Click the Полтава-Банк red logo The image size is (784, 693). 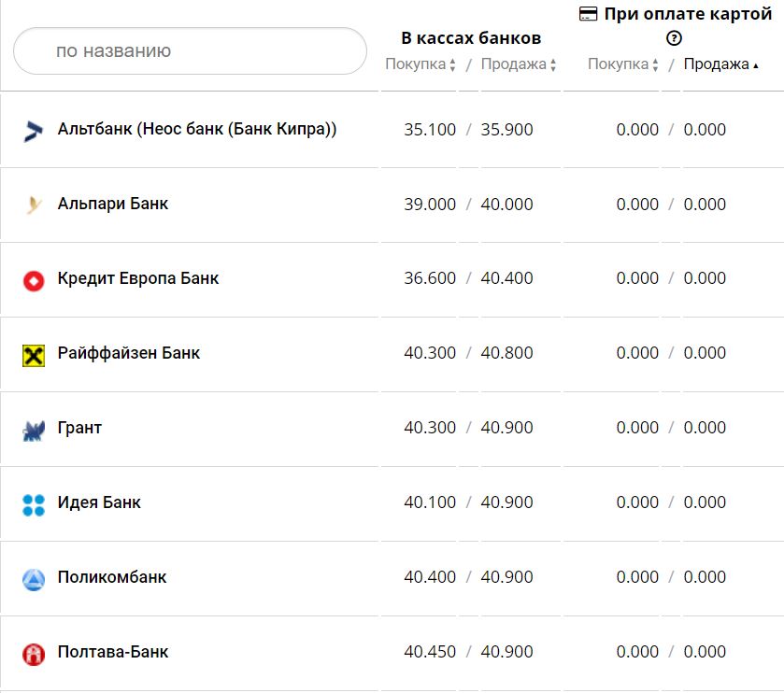coord(34,654)
